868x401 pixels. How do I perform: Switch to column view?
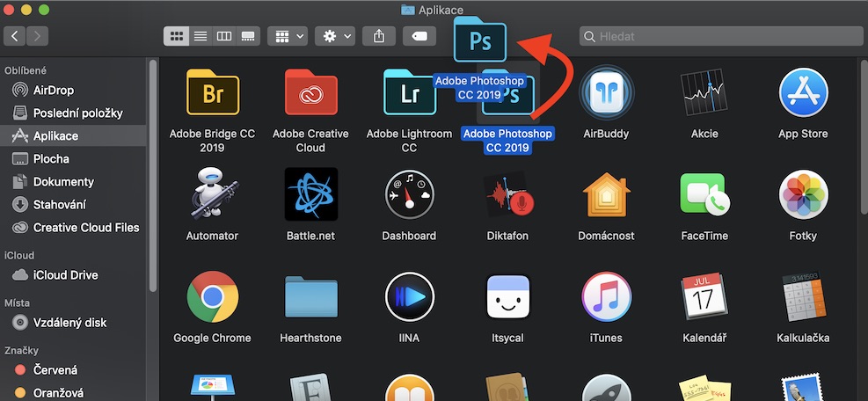click(x=224, y=36)
